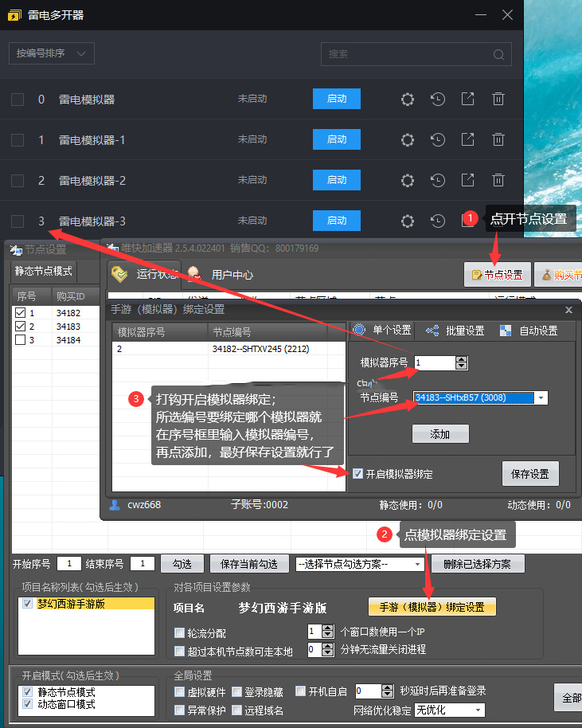Image resolution: width=582 pixels, height=728 pixels.
Task: Launch 雷电模拟器-2 with 启动 button
Action: coord(337,180)
